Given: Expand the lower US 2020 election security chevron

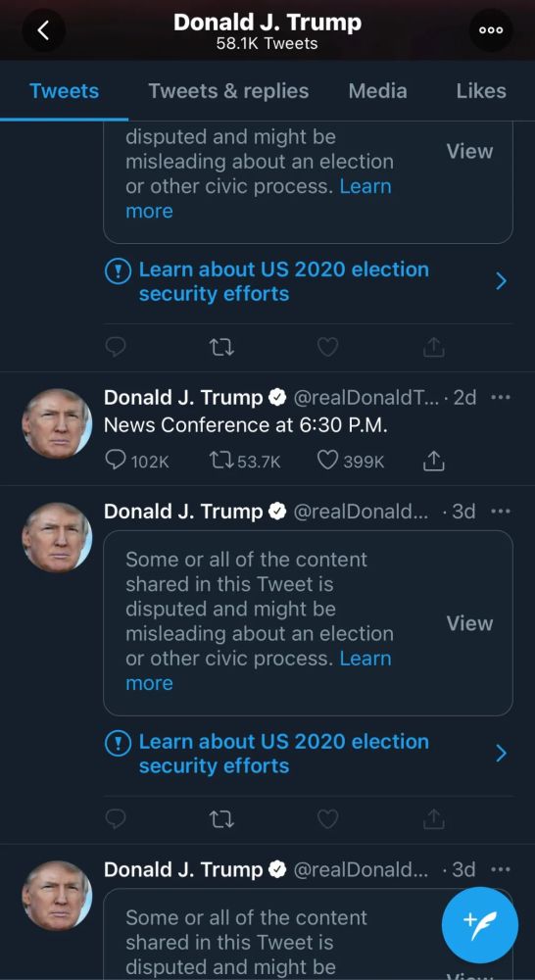Looking at the screenshot, I should pyautogui.click(x=501, y=754).
